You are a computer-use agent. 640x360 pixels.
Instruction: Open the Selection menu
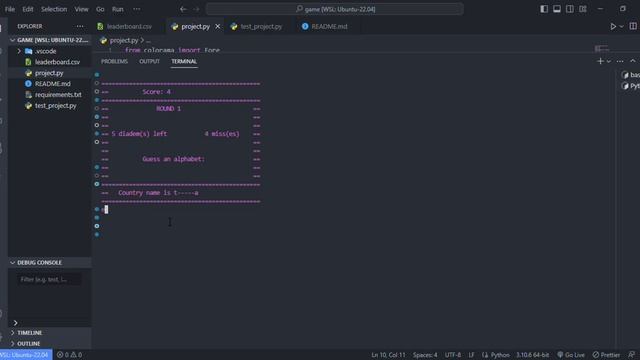pyautogui.click(x=54, y=9)
